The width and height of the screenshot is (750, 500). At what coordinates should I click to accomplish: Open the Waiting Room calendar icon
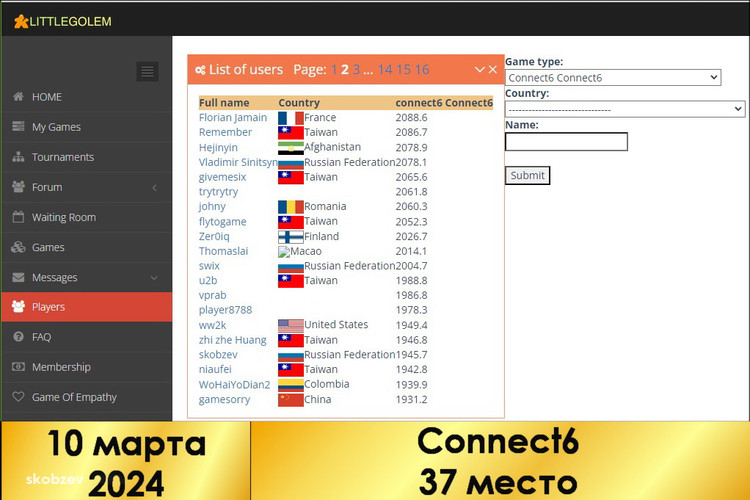18,217
